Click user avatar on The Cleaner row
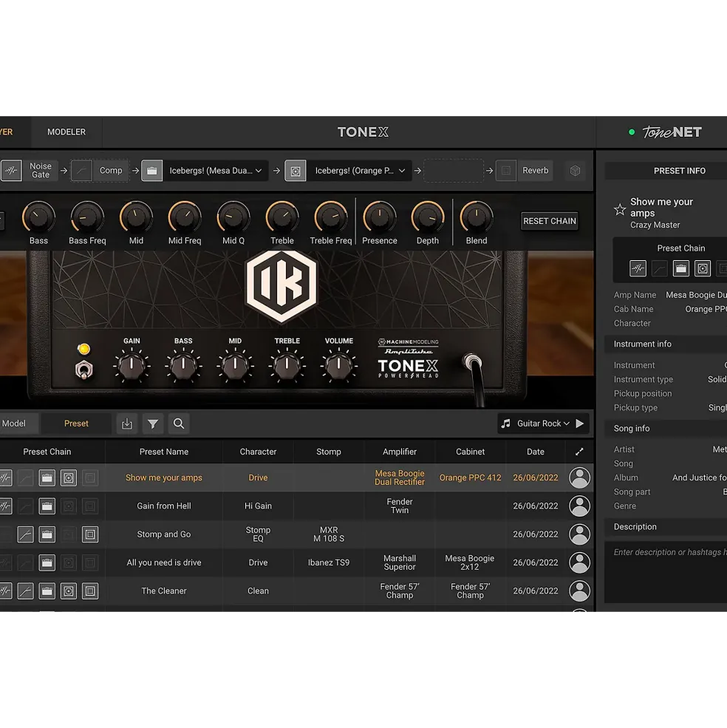The width and height of the screenshot is (727, 728). (x=579, y=591)
